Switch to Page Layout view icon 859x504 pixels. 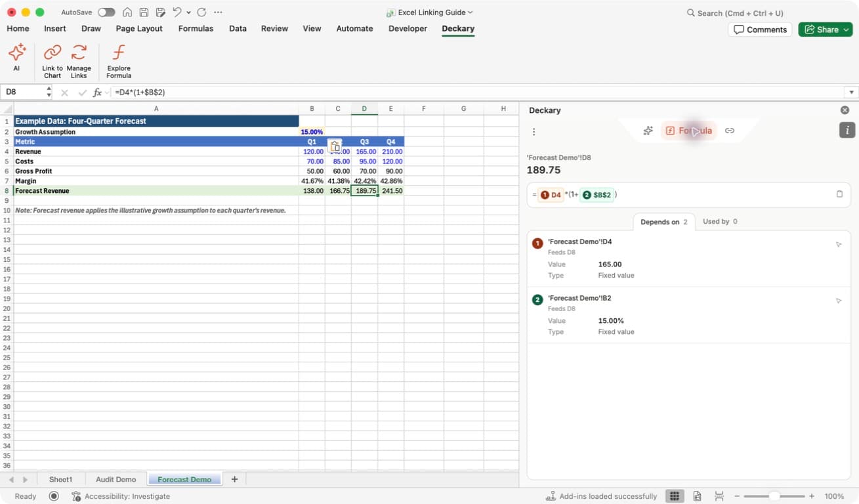coord(697,496)
